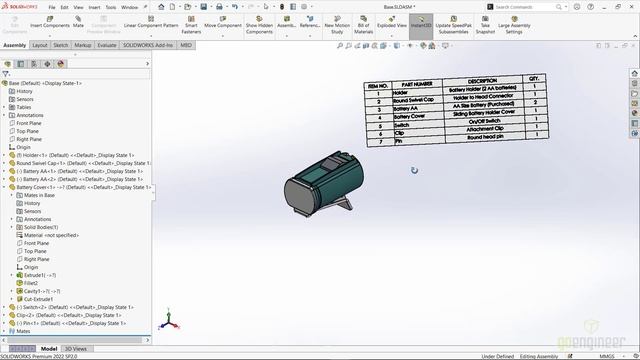Image resolution: width=640 pixels, height=360 pixels.
Task: Choose the Select cursor tool
Action: 266,7
